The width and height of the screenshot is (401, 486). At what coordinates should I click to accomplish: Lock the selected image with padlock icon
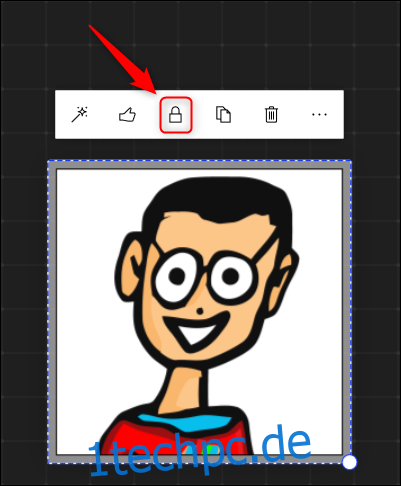tap(176, 115)
